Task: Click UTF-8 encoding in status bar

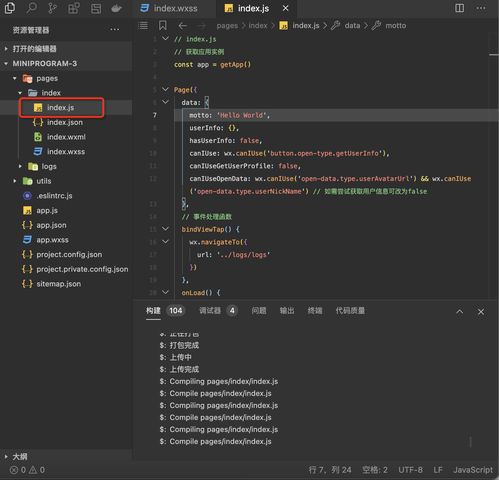Action: coord(410,470)
